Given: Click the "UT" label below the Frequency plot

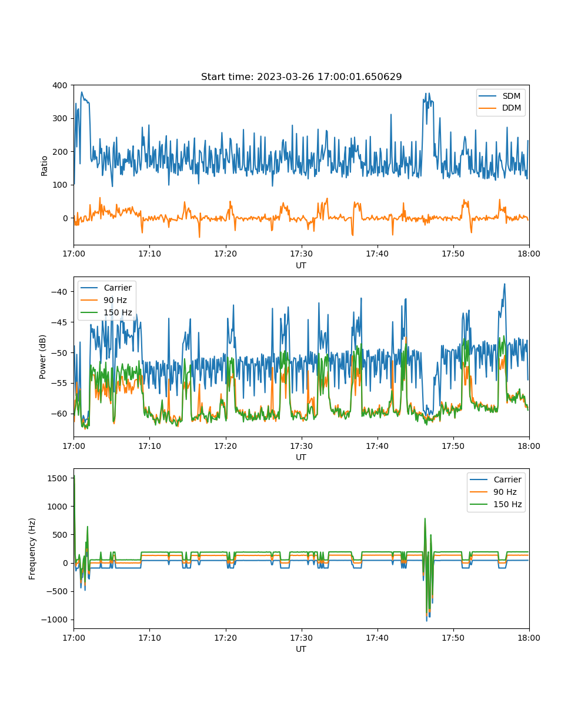Looking at the screenshot, I should pos(301,649).
